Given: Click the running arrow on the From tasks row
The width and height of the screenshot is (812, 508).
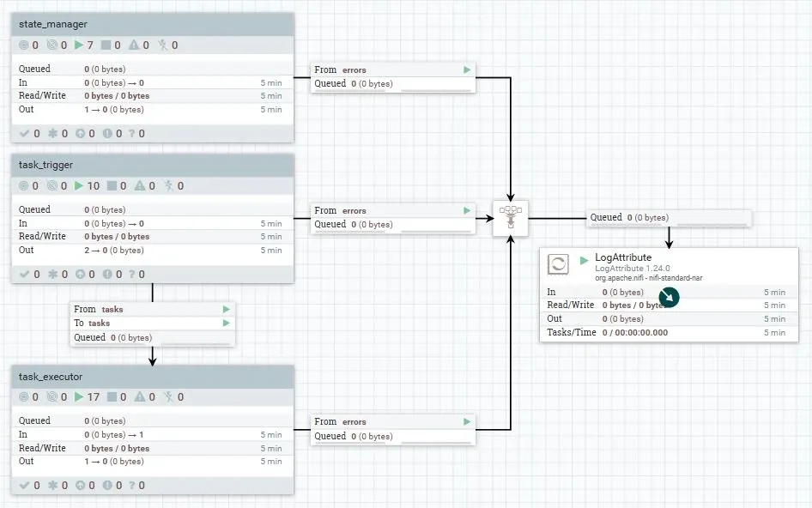Looking at the screenshot, I should click(227, 309).
